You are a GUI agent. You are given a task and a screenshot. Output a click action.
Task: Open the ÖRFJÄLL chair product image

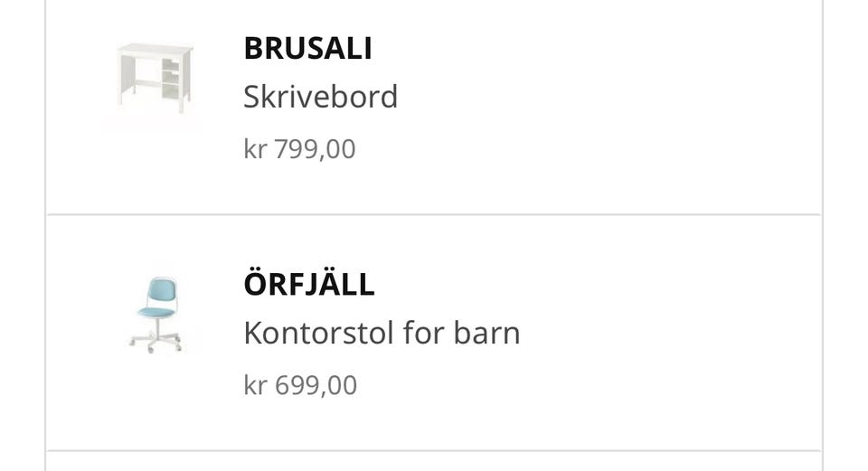(x=155, y=315)
